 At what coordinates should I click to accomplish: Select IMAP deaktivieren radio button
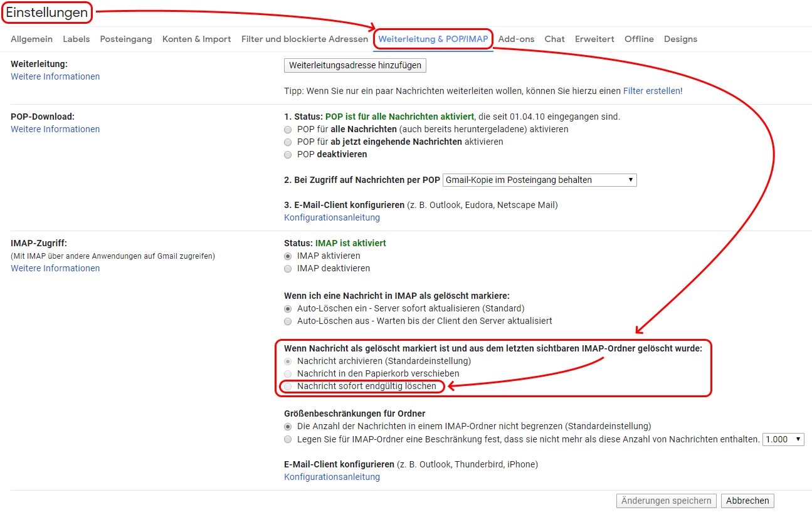point(288,268)
